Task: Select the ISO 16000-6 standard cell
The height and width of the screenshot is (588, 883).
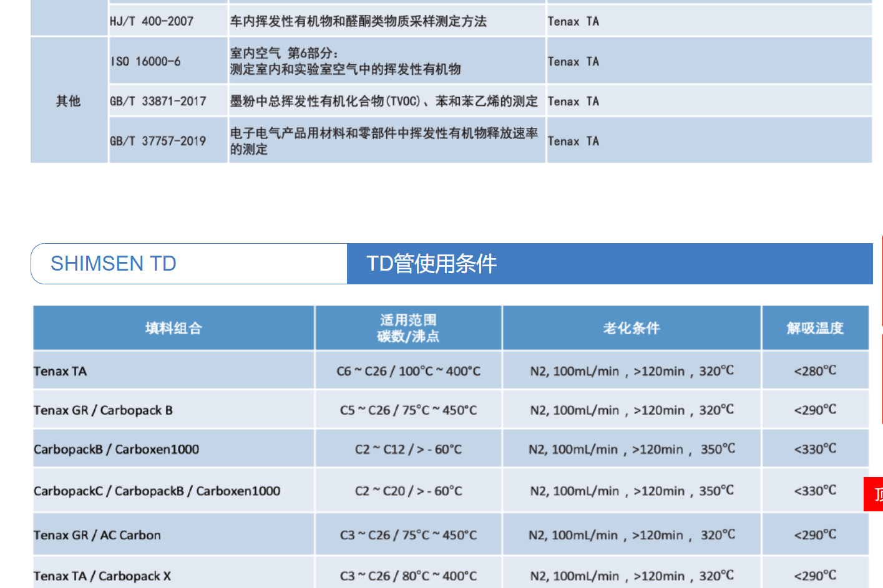Action: click(145, 61)
